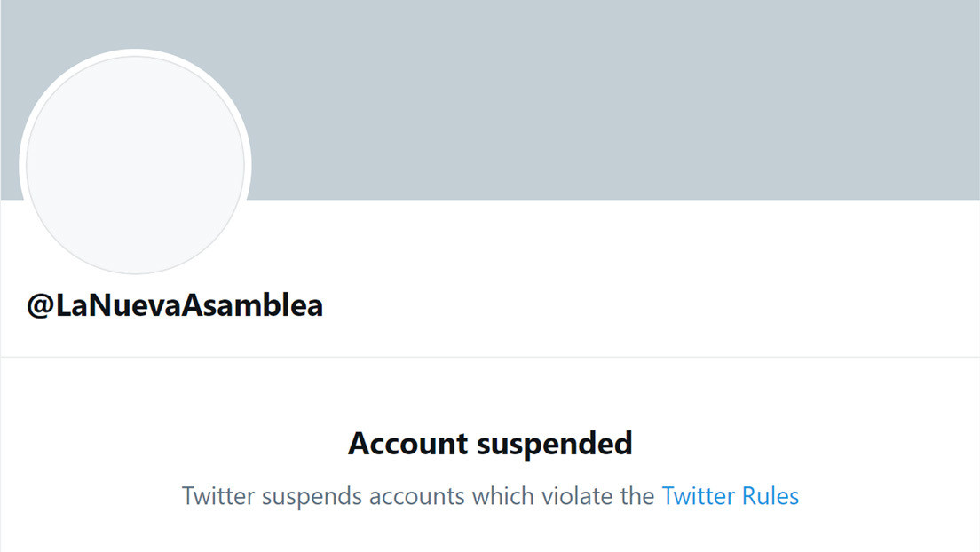Click the circular profile picture placeholder
This screenshot has height=552, width=980.
coord(135,160)
